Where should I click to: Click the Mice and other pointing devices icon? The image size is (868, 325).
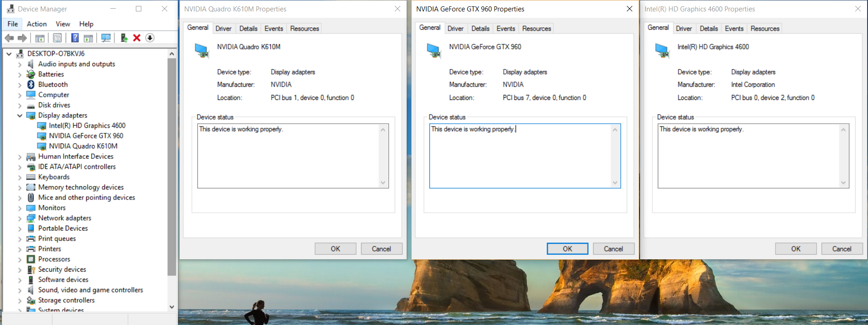point(31,198)
